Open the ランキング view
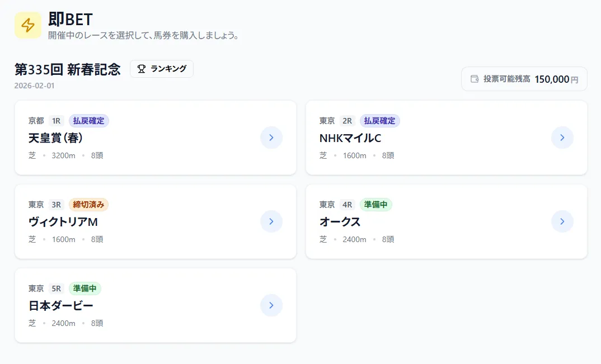The image size is (601, 364). [x=162, y=69]
